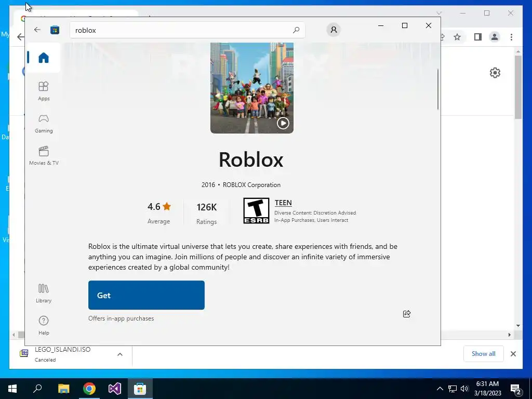Expand LEGO_ISLANDI.ISO download options chevron
Image resolution: width=532 pixels, height=399 pixels.
coord(120,354)
